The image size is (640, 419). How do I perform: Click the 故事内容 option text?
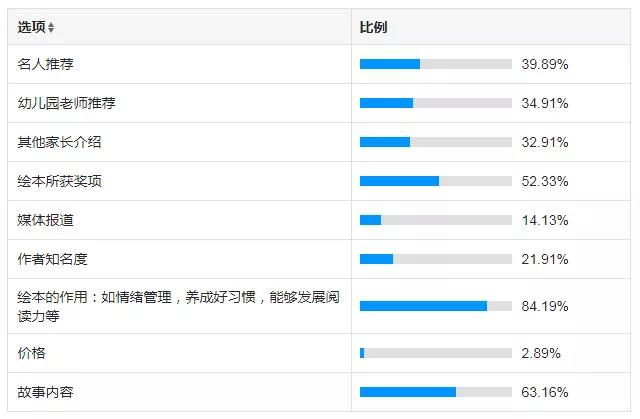(x=45, y=392)
